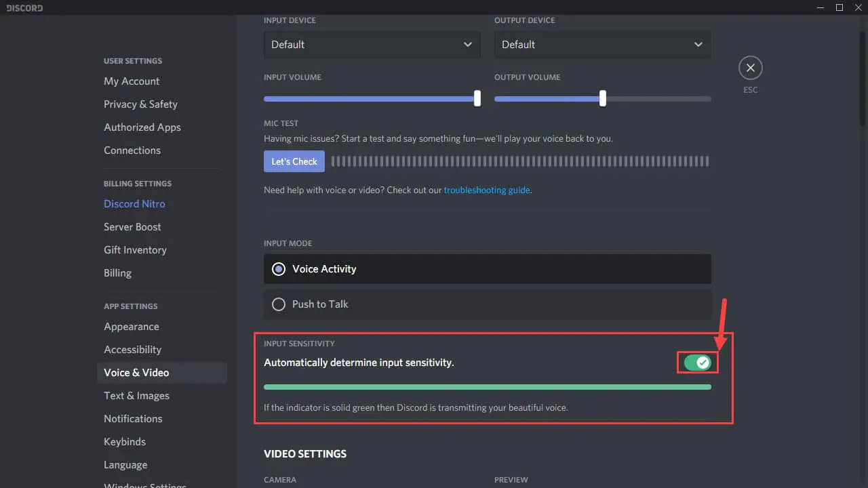Click the INPUT MODE heading
This screenshot has height=488, width=868.
pyautogui.click(x=288, y=243)
